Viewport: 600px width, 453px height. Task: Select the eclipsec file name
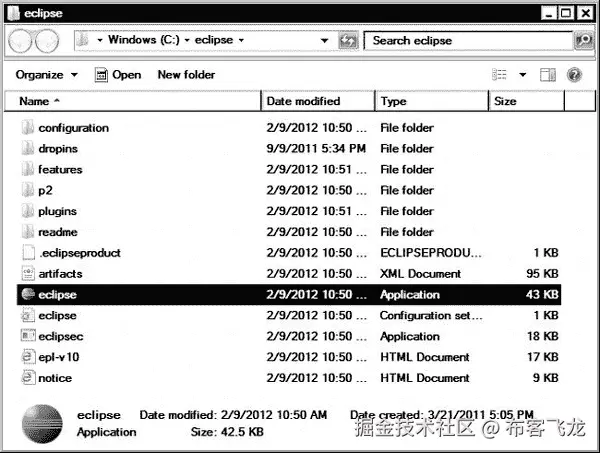tap(60, 336)
